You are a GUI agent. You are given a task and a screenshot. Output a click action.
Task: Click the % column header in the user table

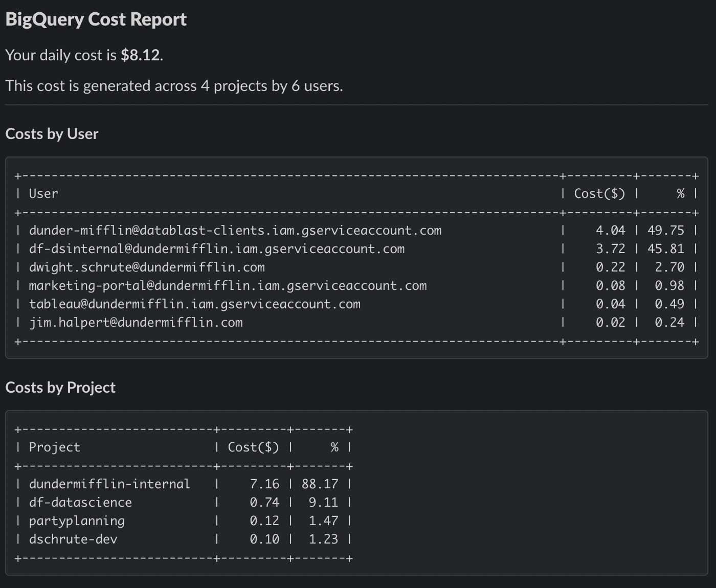point(680,193)
